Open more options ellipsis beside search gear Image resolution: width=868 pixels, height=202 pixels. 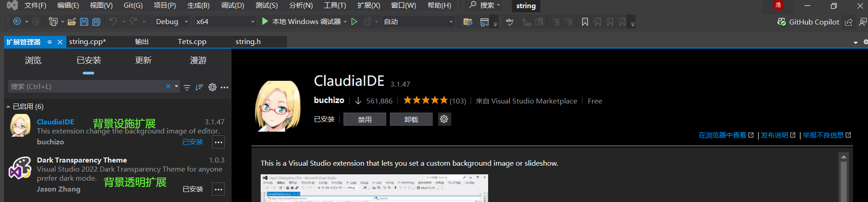224,87
